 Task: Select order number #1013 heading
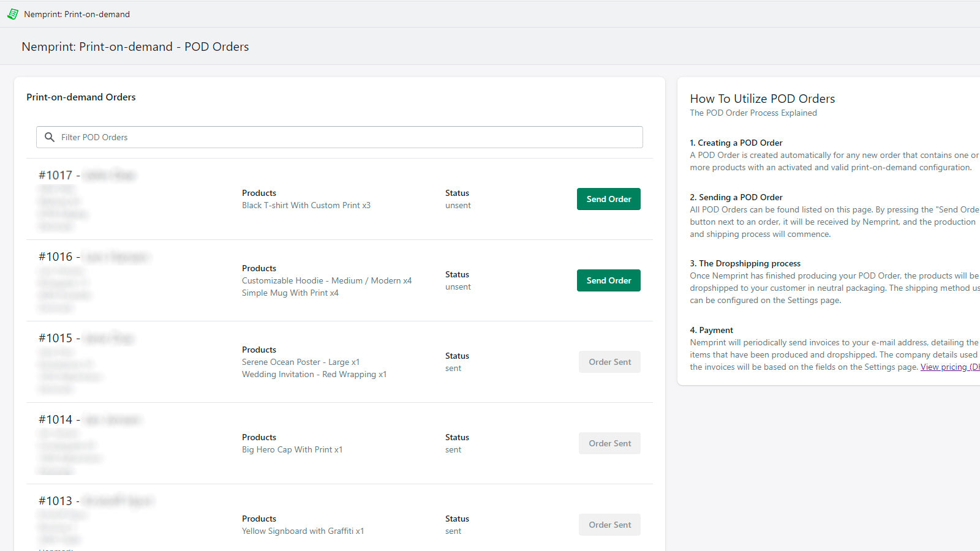click(x=55, y=501)
